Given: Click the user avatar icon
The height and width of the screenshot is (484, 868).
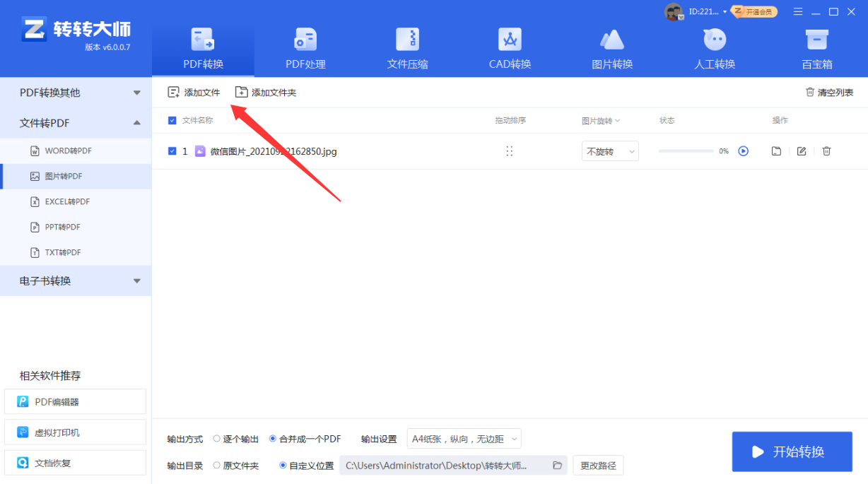Looking at the screenshot, I should click(674, 11).
